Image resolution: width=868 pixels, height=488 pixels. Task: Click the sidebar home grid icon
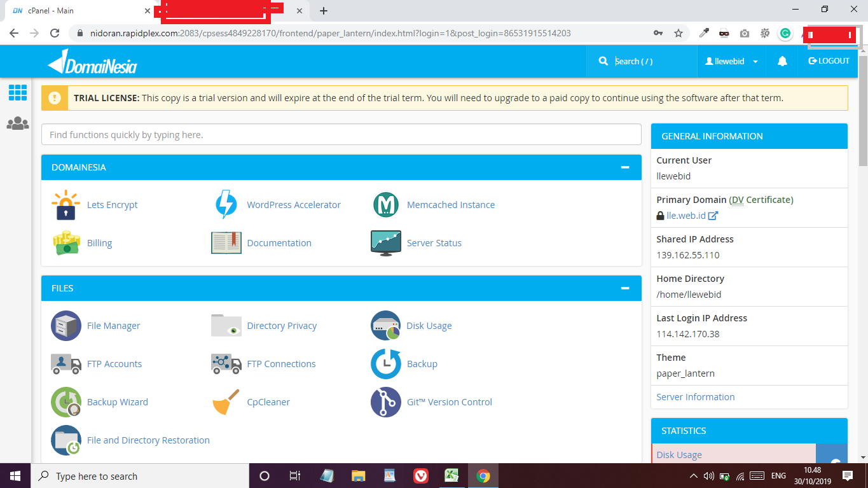[18, 93]
